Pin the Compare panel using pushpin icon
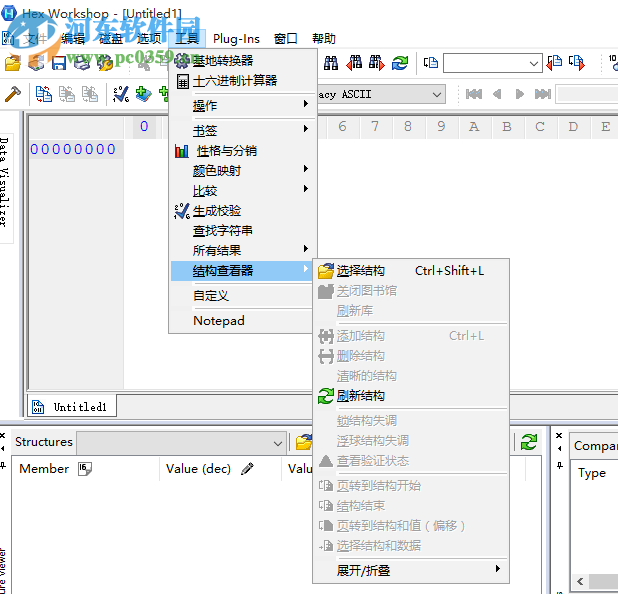This screenshot has width=618, height=594. [559, 465]
